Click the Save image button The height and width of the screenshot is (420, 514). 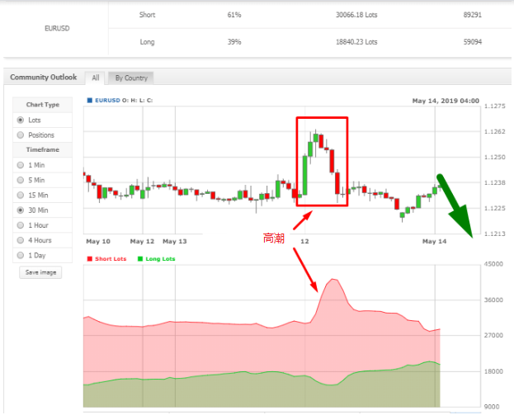[40, 271]
